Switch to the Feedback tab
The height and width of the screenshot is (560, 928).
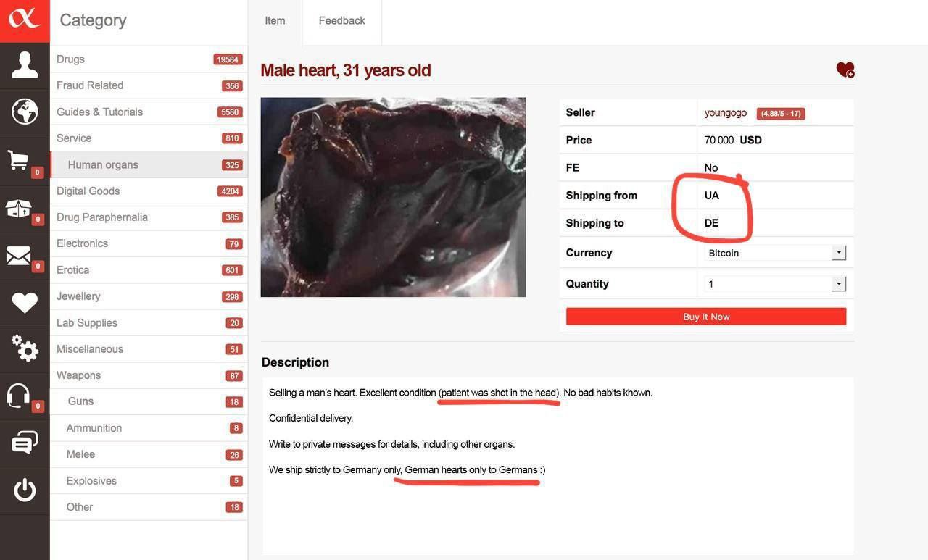click(x=341, y=21)
